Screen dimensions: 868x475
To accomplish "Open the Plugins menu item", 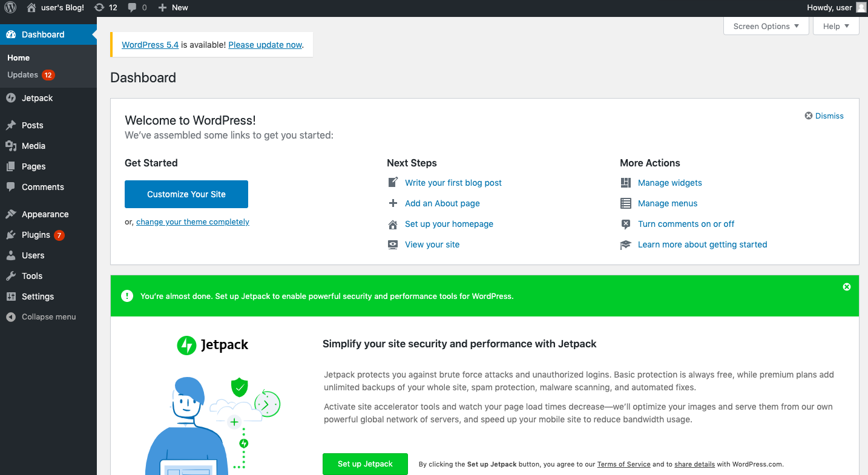I will click(36, 235).
